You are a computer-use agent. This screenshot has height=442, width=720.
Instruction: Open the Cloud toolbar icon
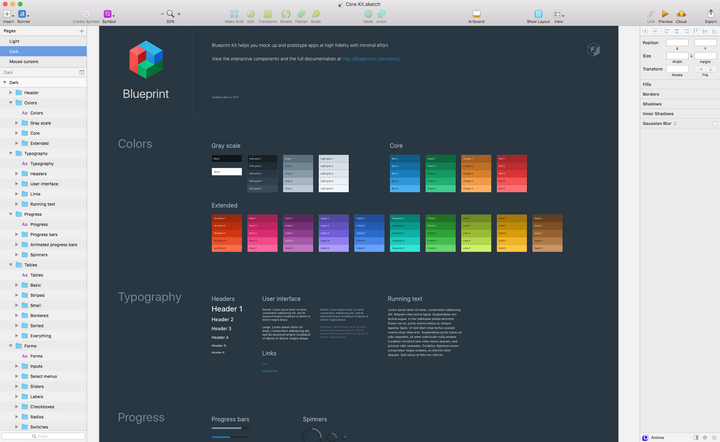click(x=681, y=14)
